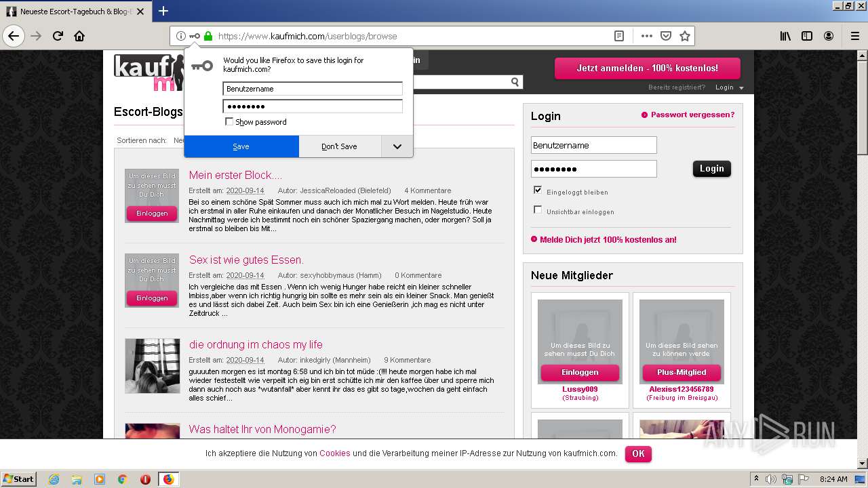The image size is (868, 488).
Task: Click the 9 Kommentare text
Action: click(408, 360)
